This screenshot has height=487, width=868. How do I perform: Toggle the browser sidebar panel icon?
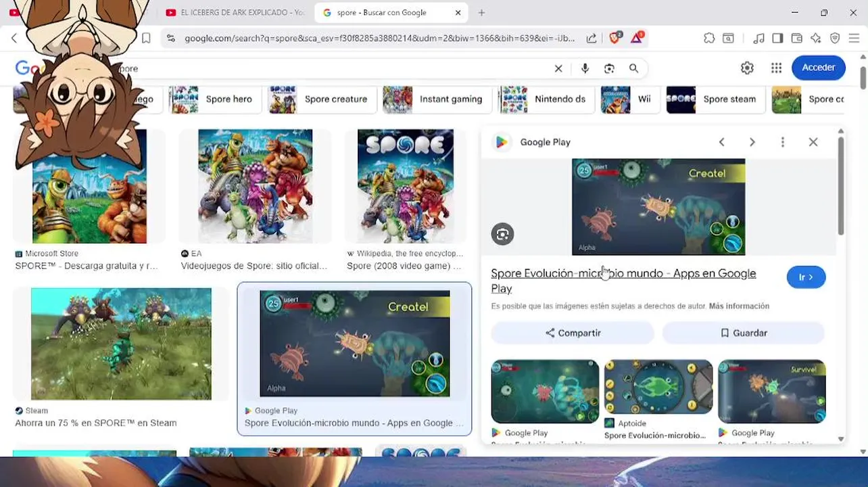point(777,39)
